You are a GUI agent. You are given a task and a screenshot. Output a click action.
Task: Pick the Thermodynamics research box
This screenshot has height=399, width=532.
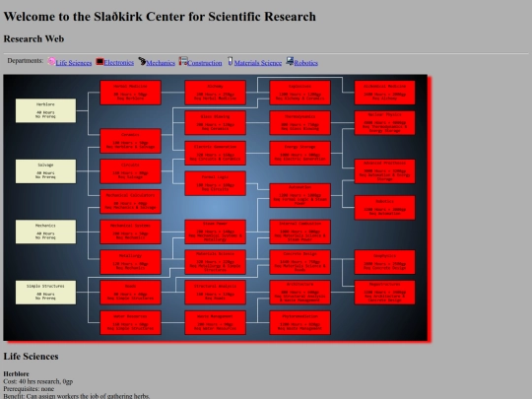299,123
